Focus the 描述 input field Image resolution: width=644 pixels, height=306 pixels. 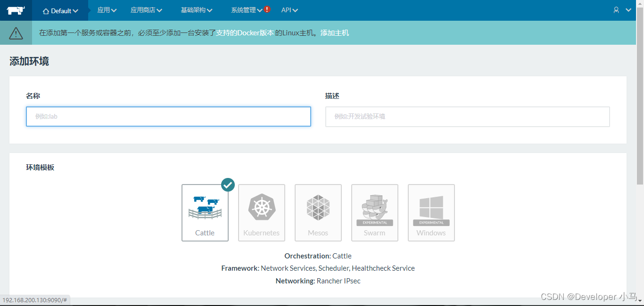pyautogui.click(x=468, y=116)
